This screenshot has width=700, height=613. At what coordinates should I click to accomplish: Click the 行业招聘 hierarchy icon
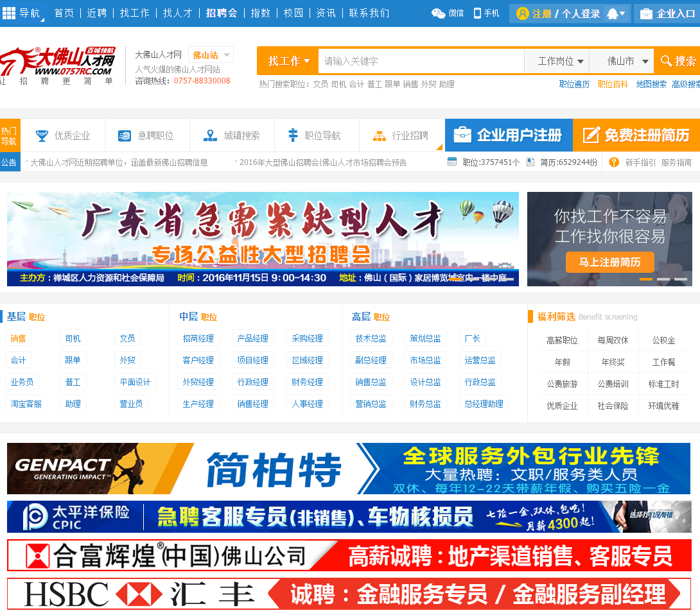pyautogui.click(x=379, y=135)
